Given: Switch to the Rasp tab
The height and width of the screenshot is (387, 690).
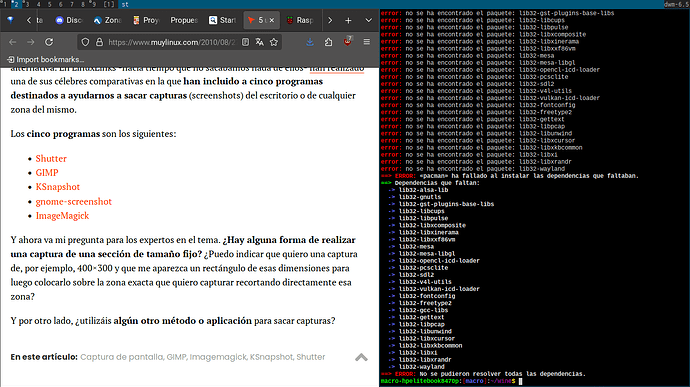Looking at the screenshot, I should point(300,20).
